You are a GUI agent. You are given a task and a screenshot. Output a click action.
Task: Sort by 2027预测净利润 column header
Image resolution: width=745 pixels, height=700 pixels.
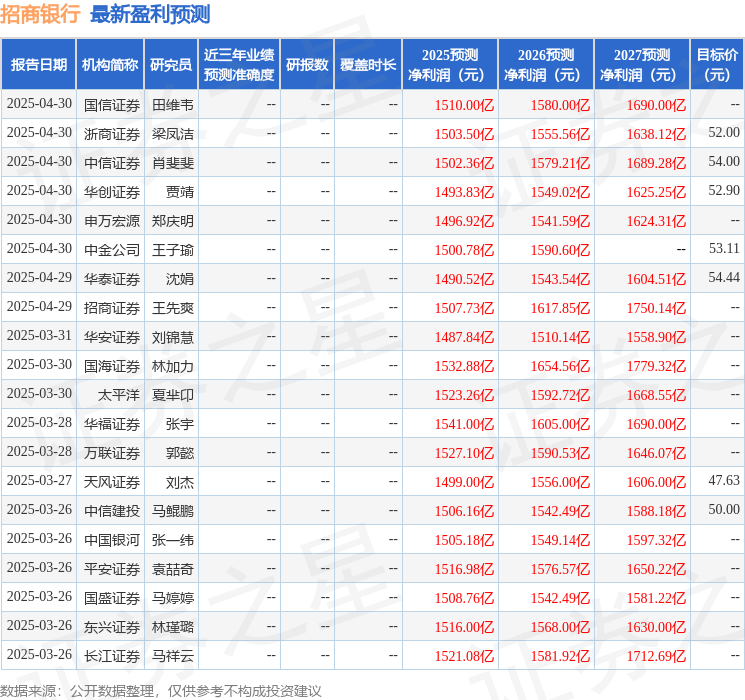(642, 64)
